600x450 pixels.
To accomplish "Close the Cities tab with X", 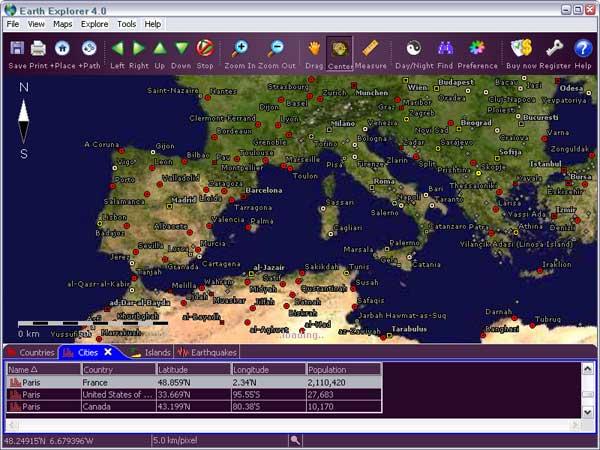I will point(108,352).
